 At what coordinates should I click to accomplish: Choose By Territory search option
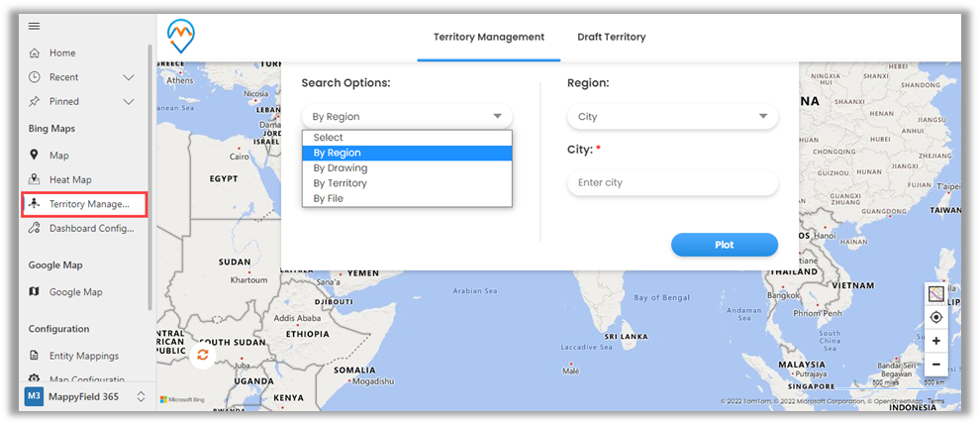[x=340, y=183]
